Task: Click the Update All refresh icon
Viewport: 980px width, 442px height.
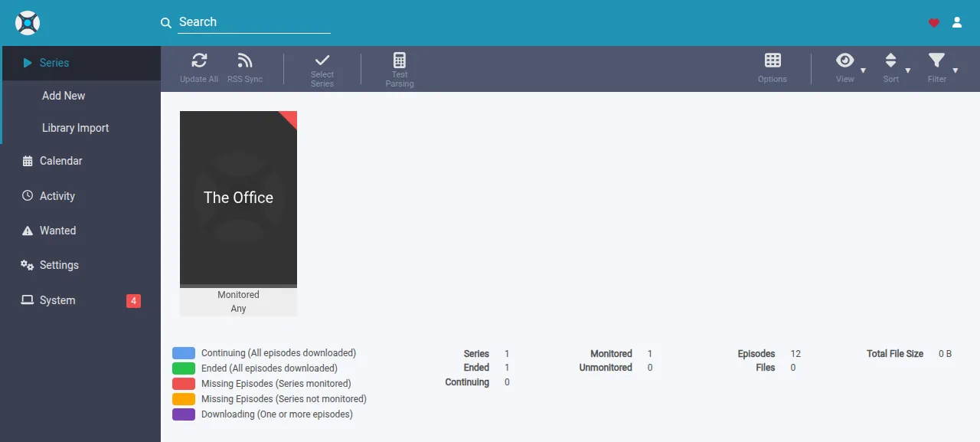Action: coord(199,61)
